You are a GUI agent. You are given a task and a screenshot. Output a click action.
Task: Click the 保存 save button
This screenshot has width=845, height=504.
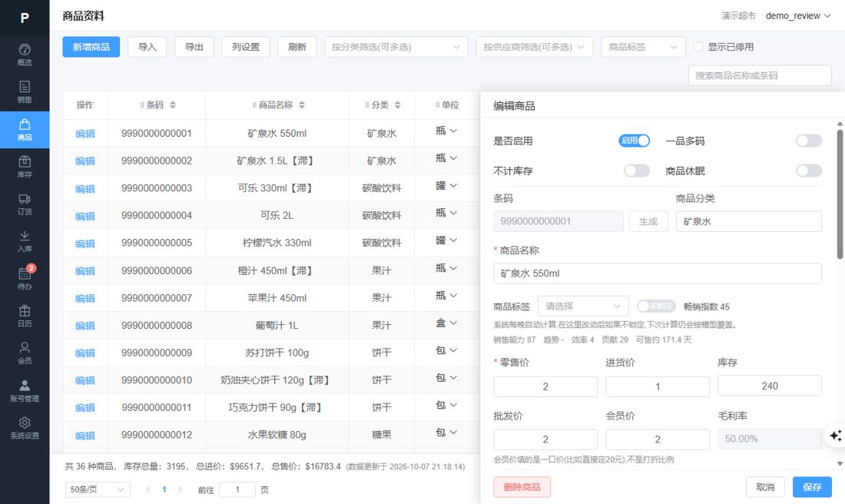812,487
